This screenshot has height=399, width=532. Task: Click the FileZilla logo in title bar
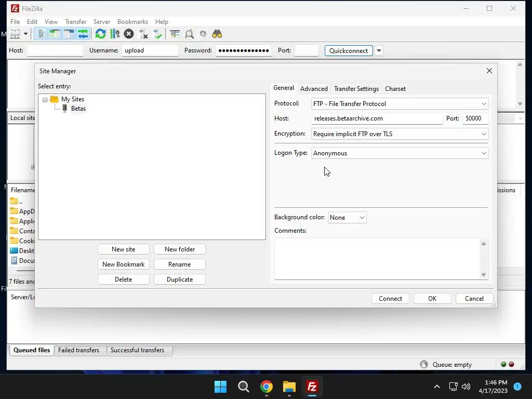click(x=15, y=8)
